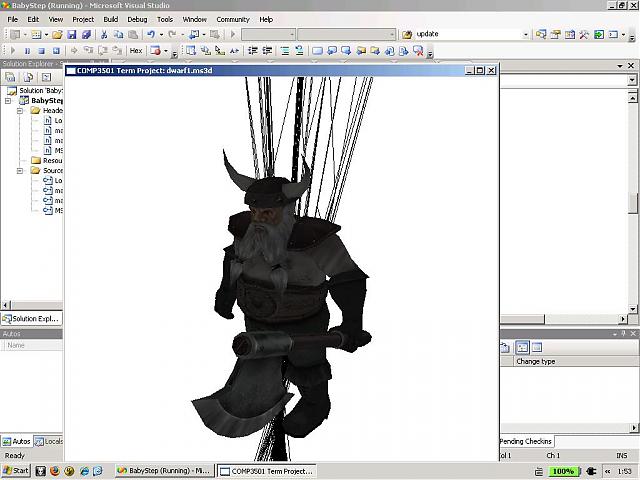
Task: Open the Community menu
Action: click(x=233, y=19)
